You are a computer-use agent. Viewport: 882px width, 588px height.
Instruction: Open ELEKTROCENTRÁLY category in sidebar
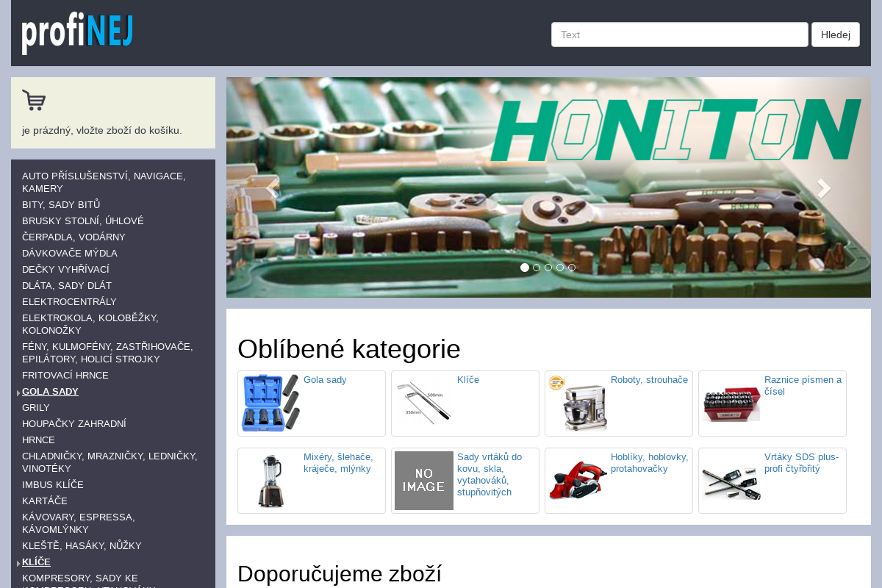[69, 302]
